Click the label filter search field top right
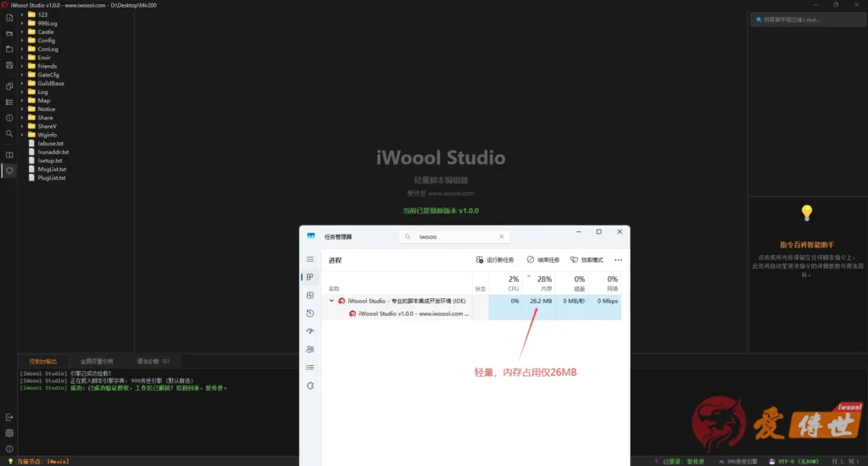Image resolution: width=868 pixels, height=466 pixels. click(x=807, y=20)
